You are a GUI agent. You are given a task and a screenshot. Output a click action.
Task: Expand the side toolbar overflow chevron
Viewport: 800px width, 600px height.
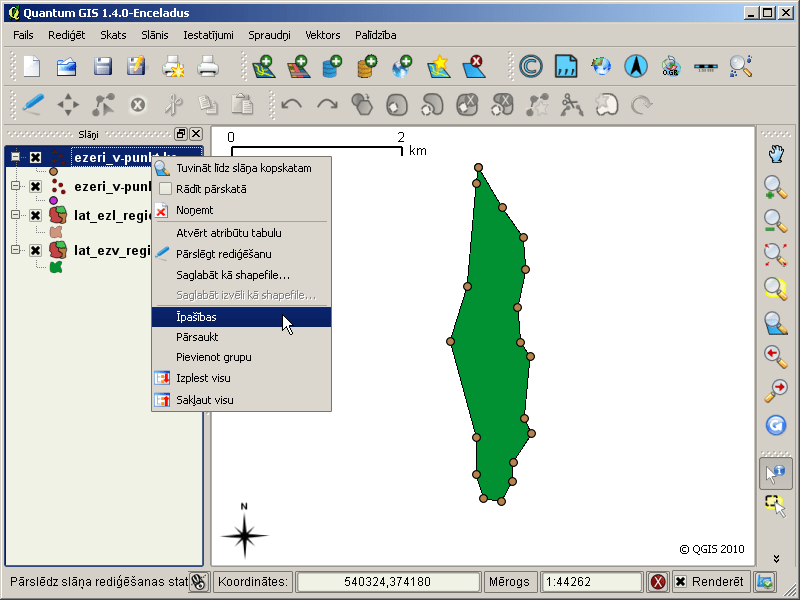coord(776,559)
